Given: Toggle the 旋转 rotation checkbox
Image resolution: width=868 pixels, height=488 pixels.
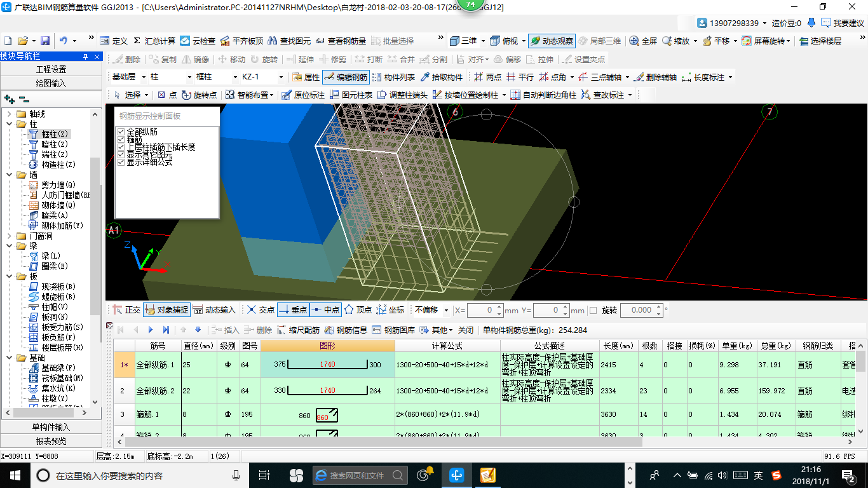Looking at the screenshot, I should [x=593, y=310].
